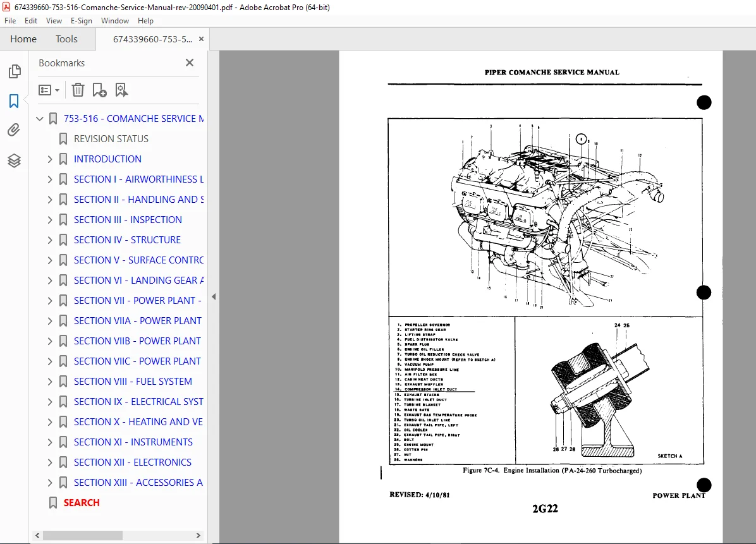Screen dimensions: 756x544
Task: Open 753-516 - COMANCHE SERVICE bookmark
Action: (133, 119)
